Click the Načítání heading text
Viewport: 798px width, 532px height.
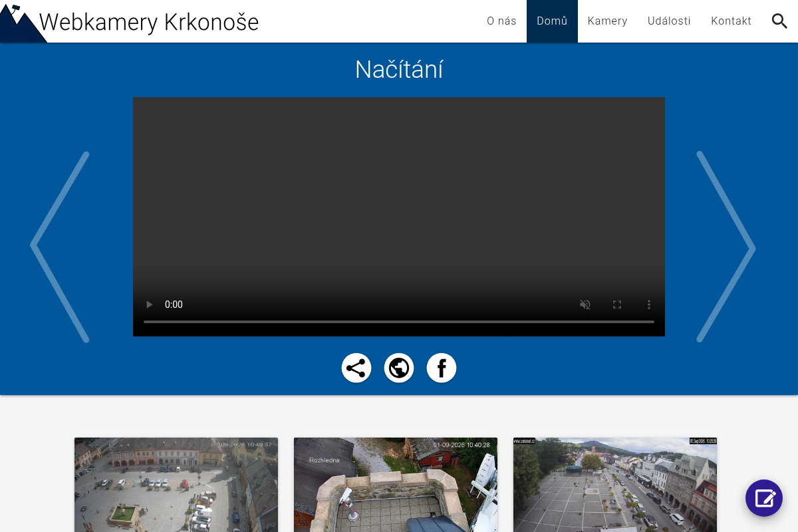(x=399, y=70)
